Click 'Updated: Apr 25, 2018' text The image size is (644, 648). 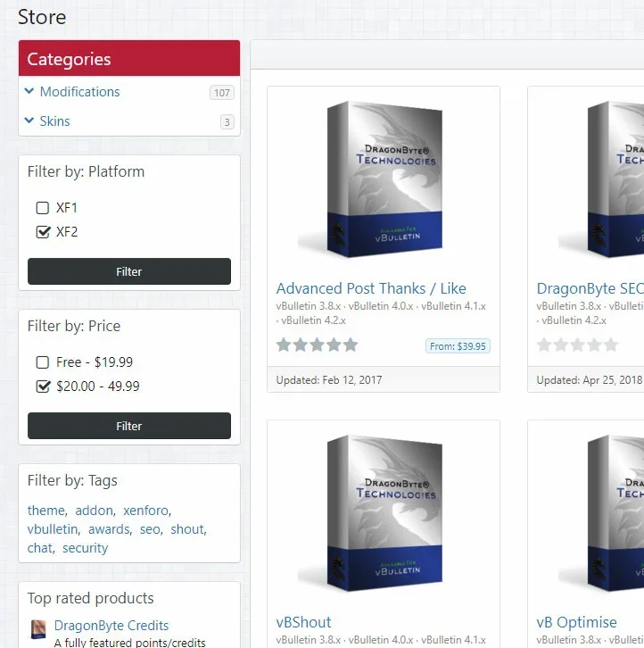point(589,380)
